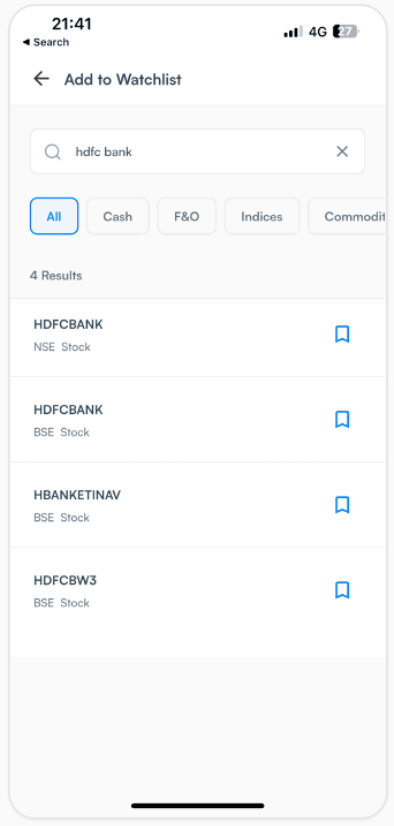Screen dimensions: 394x826
Task: Switch to the Cash filter
Action: [x=118, y=216]
